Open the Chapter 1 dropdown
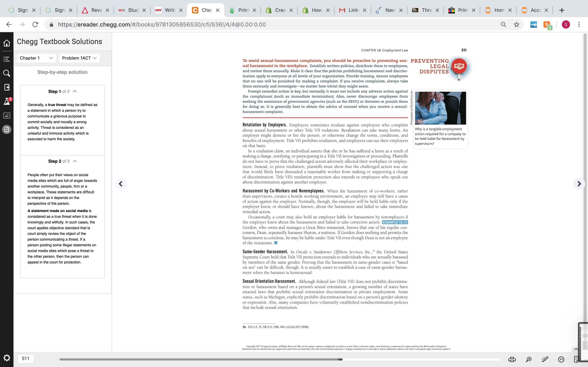 (36, 58)
